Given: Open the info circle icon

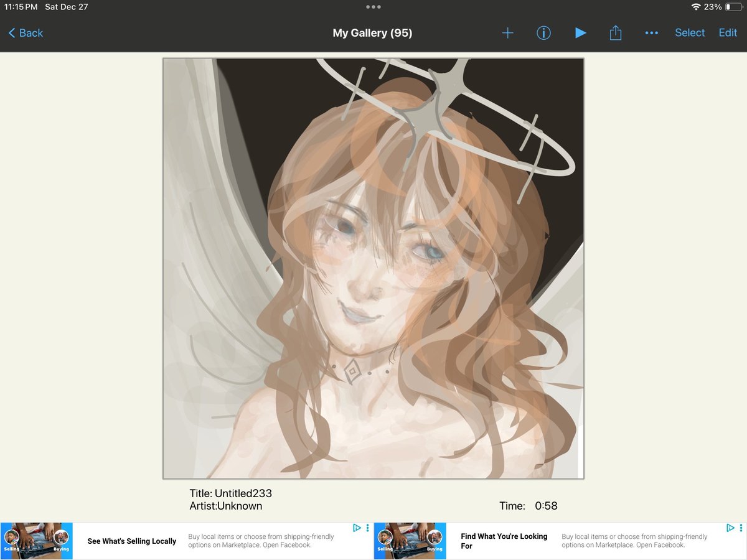Looking at the screenshot, I should click(x=543, y=33).
